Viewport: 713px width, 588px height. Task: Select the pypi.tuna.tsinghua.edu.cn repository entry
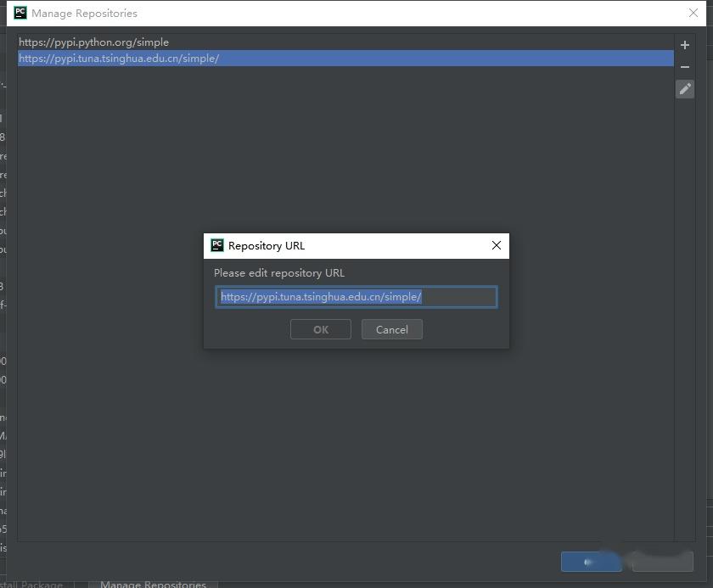click(345, 59)
